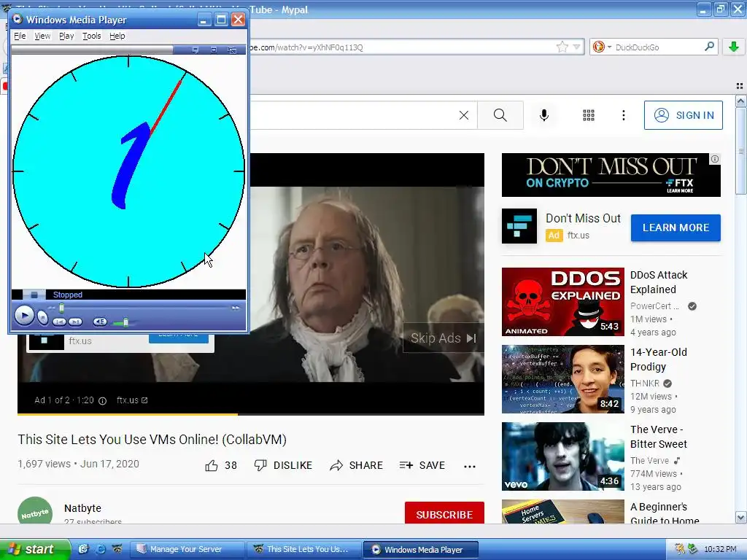This screenshot has height=560, width=747.
Task: Switch Media Player to full screen view
Action: pyautogui.click(x=232, y=50)
